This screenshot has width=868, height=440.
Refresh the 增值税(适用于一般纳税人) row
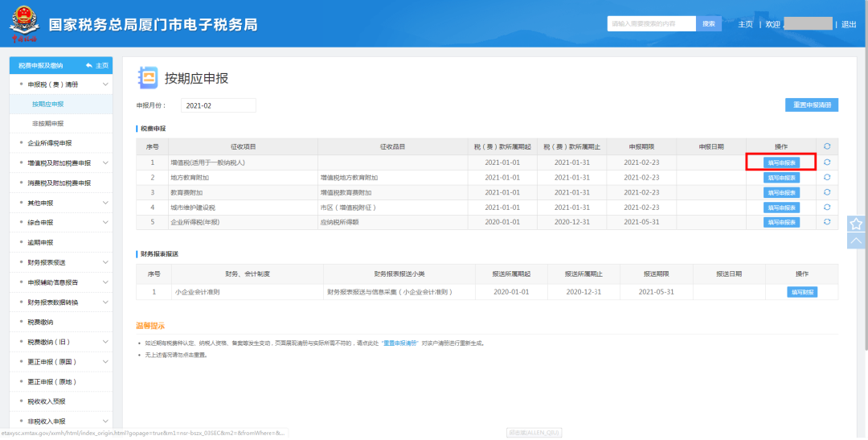(827, 162)
